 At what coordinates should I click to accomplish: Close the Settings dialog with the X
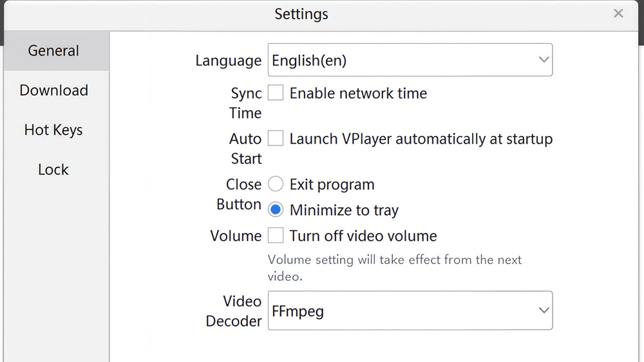(x=618, y=14)
